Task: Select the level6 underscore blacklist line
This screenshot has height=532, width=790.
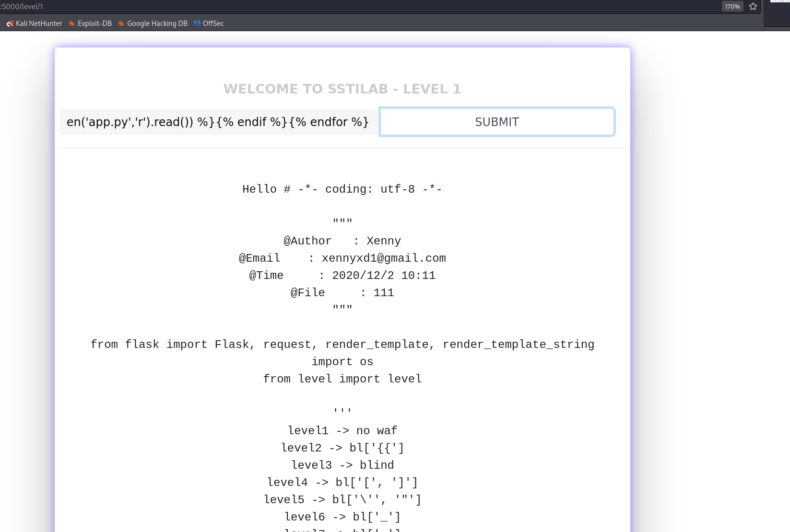Action: click(342, 517)
